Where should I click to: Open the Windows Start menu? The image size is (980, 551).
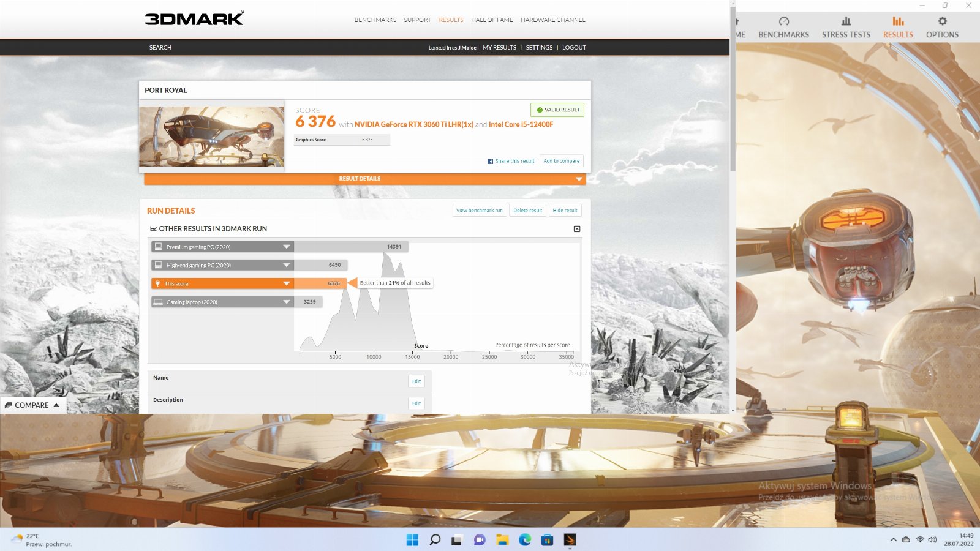[x=412, y=540]
